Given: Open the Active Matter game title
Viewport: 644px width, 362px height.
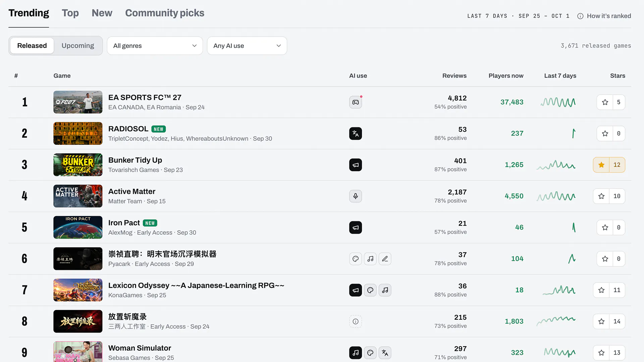Looking at the screenshot, I should (x=132, y=191).
